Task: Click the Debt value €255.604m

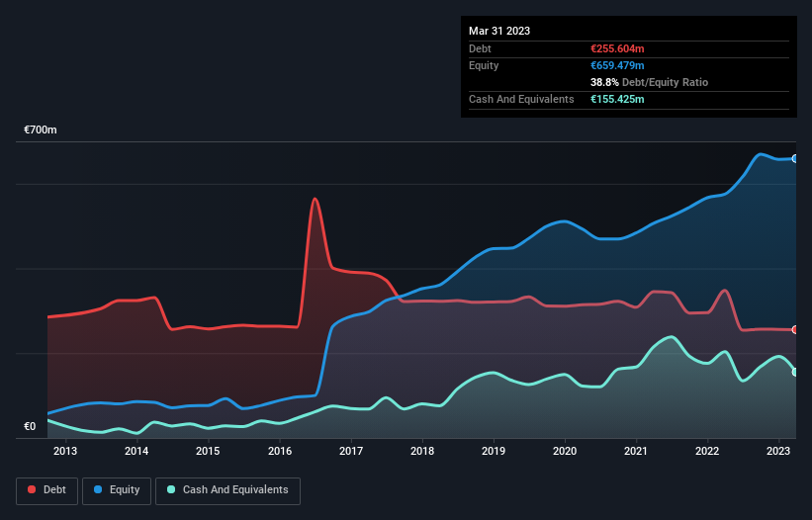Action: 617,48
